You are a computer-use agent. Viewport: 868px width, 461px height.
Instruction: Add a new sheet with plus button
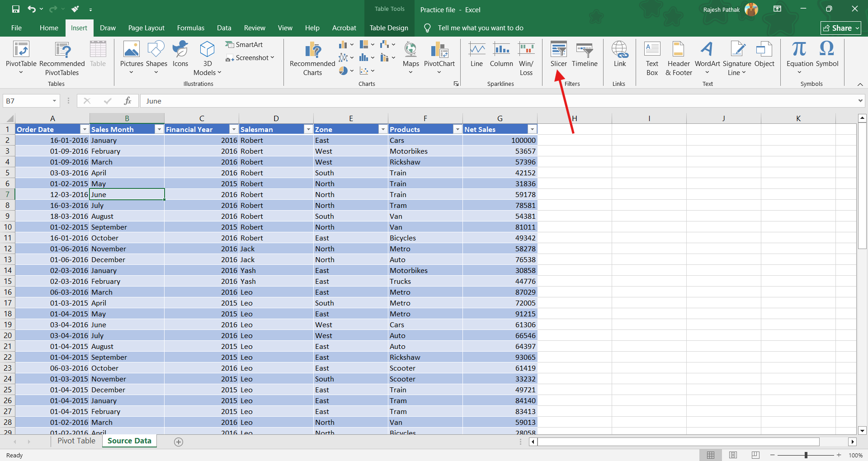tap(179, 442)
